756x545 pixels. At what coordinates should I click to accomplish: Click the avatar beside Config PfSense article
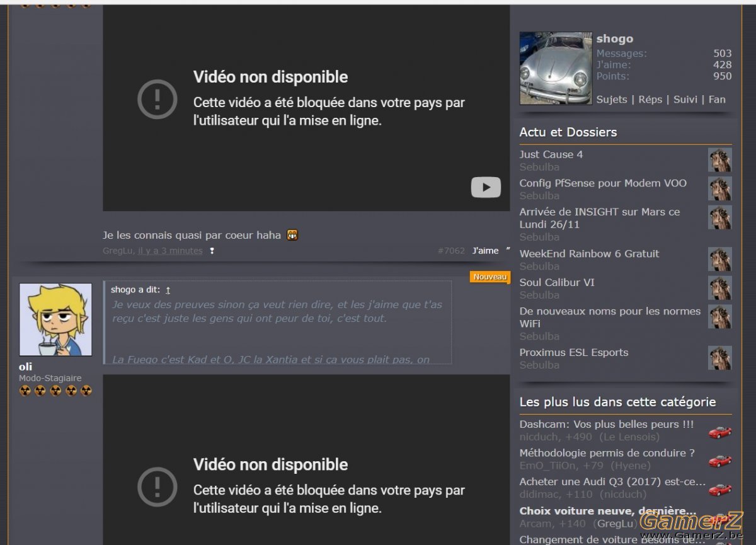point(719,189)
